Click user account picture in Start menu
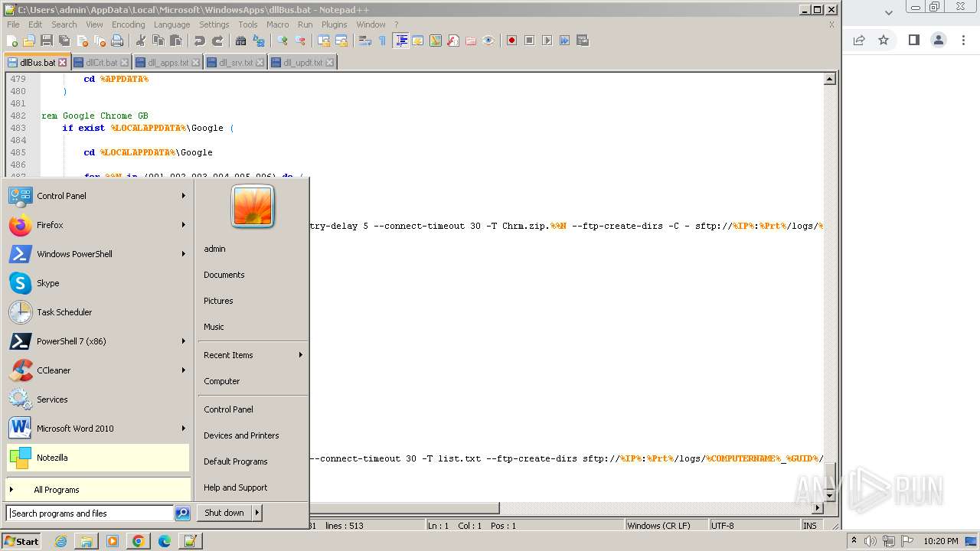980x551 pixels. pyautogui.click(x=253, y=207)
